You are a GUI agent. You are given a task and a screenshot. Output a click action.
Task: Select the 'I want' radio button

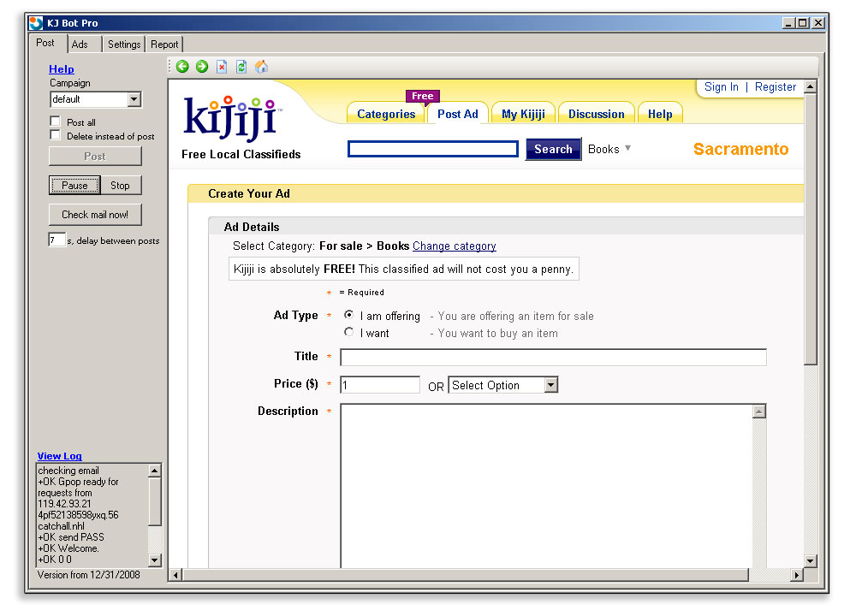coord(349,332)
